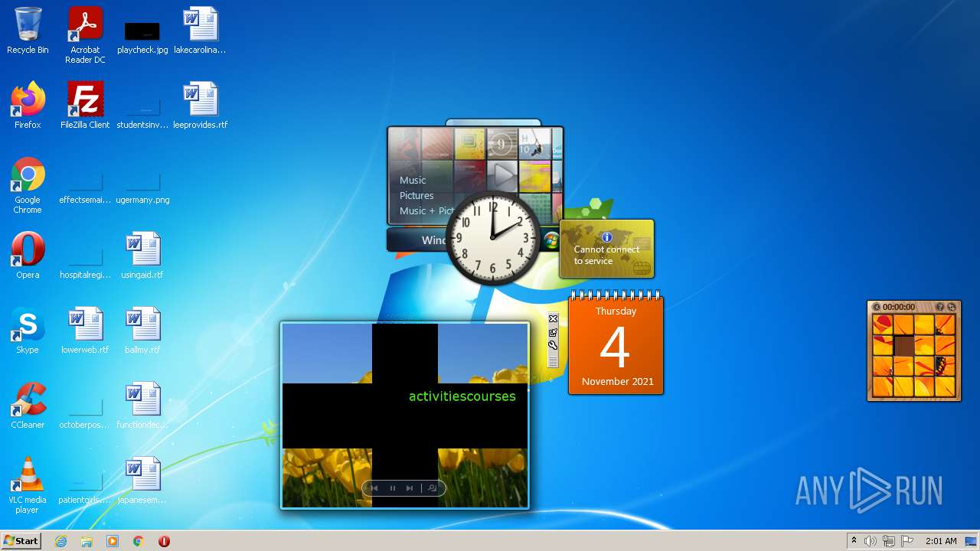Select lowerweb.rtf document
This screenshot has width=980, height=551.
[85, 331]
